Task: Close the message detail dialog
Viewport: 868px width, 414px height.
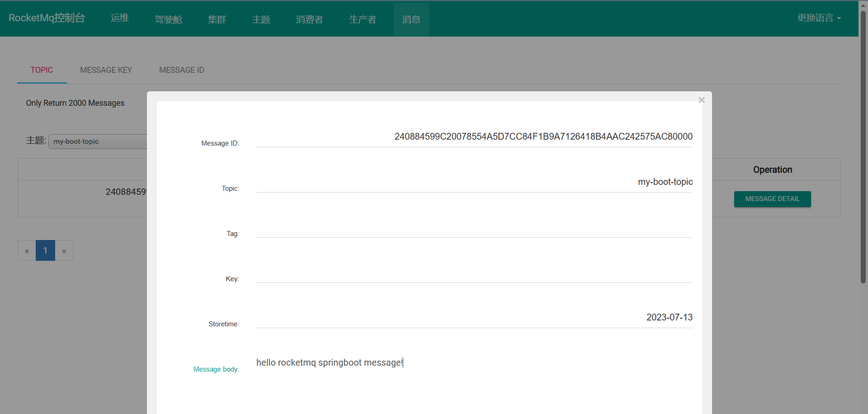Action: pos(701,99)
